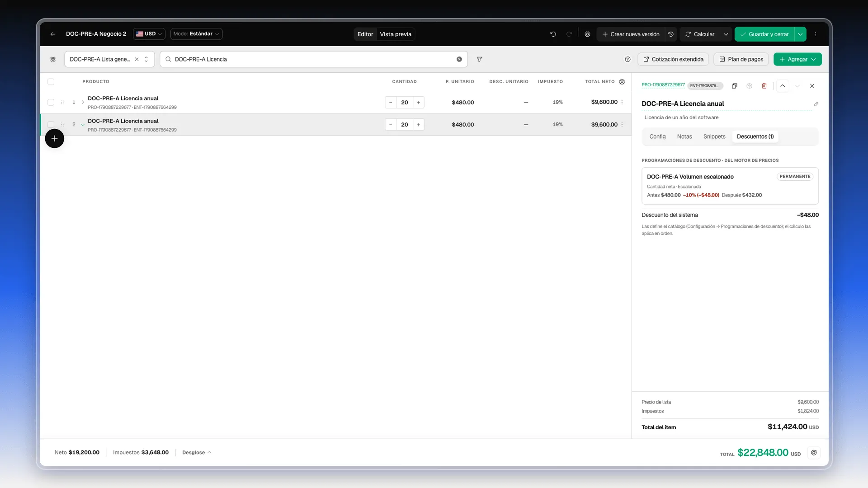The image size is (868, 488).
Task: Open the Modo Estándar dropdown
Action: point(196,34)
